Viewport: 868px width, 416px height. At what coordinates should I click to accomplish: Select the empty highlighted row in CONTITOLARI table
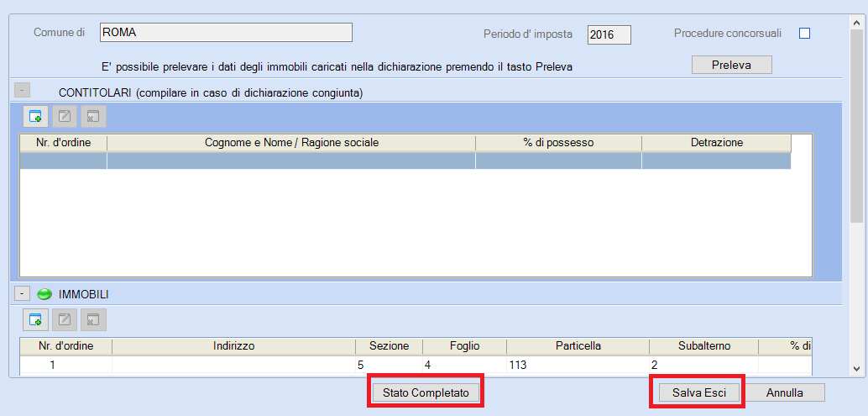[405, 161]
